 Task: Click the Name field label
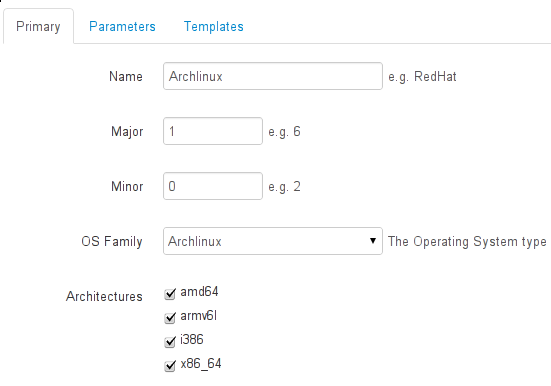[x=126, y=76]
